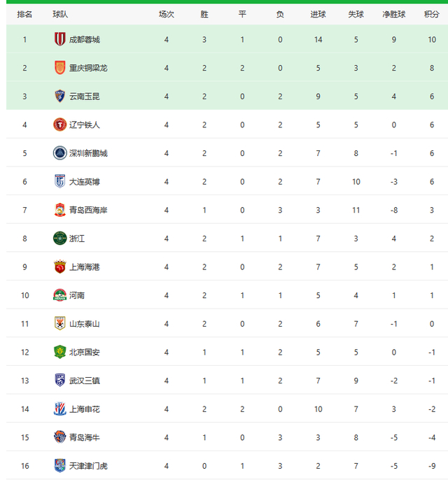Click the 净胜球 column header
The height and width of the screenshot is (482, 448).
tap(393, 14)
